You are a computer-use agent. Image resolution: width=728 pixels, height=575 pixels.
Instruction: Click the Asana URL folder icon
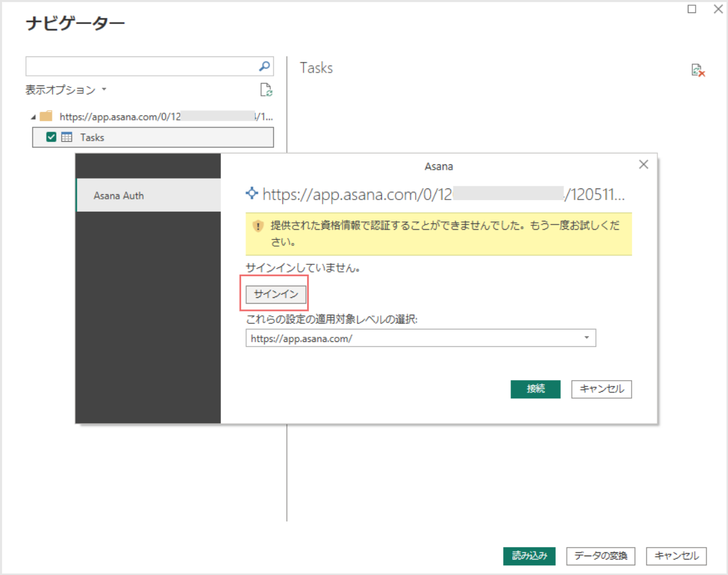point(46,116)
